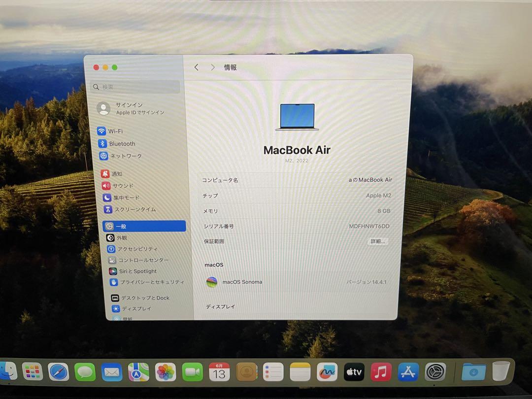Open Downloads folder in Dock
Viewport: 532px width, 399px height.
pyautogui.click(x=473, y=372)
